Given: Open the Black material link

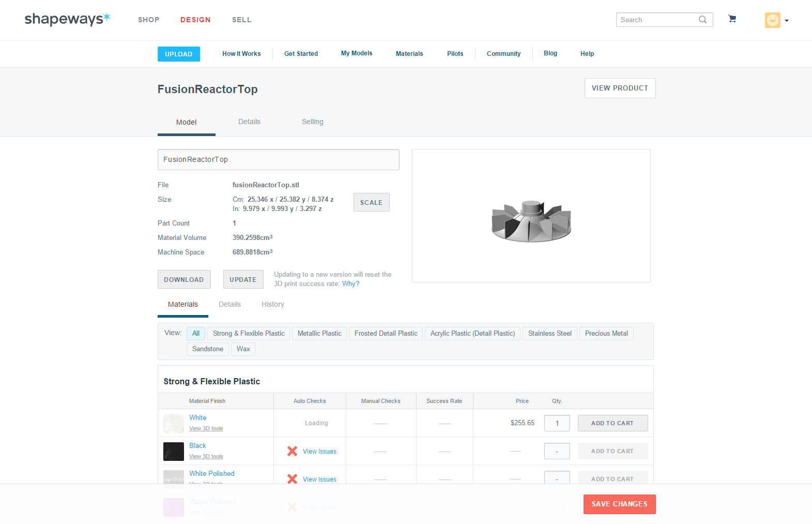Looking at the screenshot, I should point(197,446).
